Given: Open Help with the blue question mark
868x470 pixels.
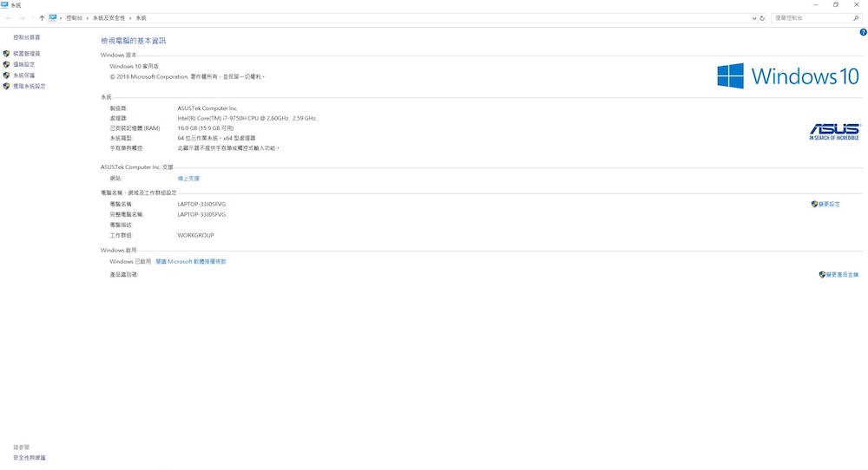Looking at the screenshot, I should 863,32.
